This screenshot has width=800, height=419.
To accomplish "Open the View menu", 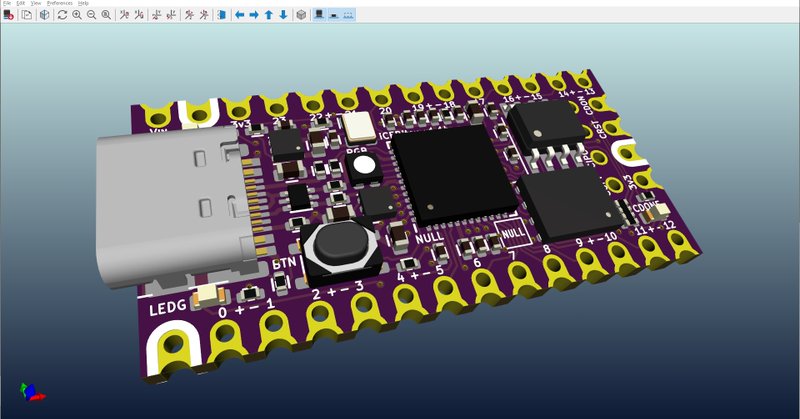I will 36,3.
